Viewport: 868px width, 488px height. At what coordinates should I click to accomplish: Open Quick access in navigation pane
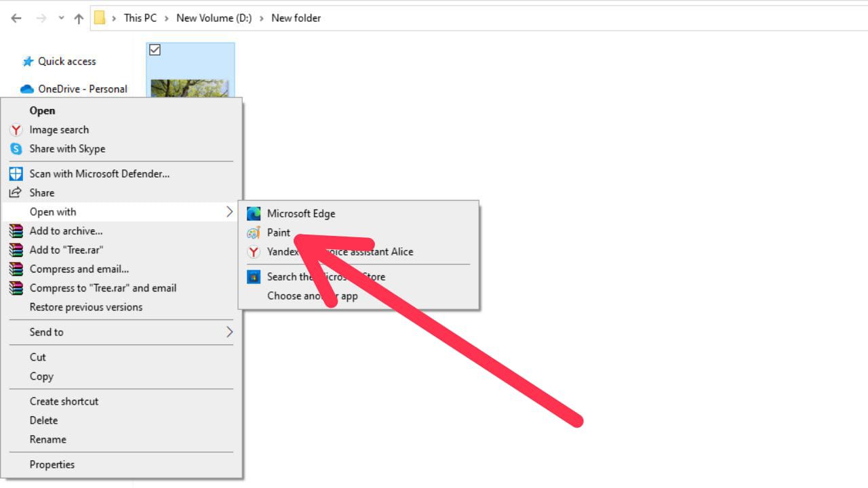click(66, 61)
